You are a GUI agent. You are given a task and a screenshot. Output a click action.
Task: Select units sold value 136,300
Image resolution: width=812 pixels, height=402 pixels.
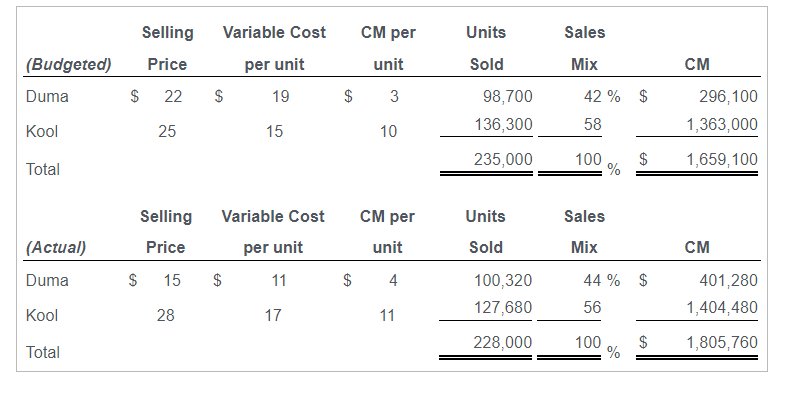pos(503,124)
